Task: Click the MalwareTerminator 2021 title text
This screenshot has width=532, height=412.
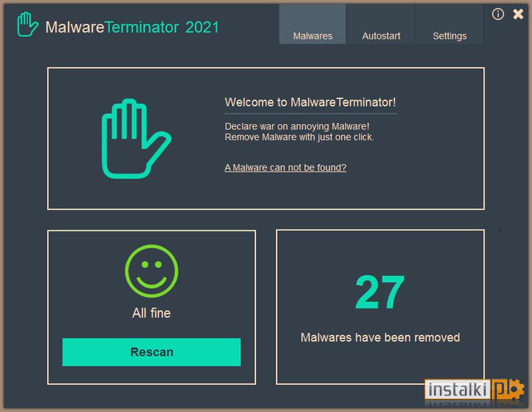Action: click(x=132, y=27)
